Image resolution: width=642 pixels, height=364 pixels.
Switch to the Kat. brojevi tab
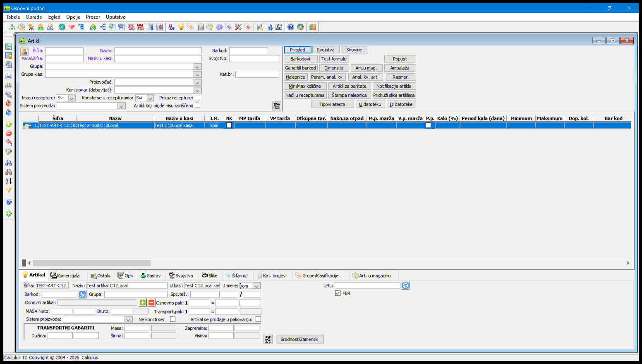pos(271,275)
